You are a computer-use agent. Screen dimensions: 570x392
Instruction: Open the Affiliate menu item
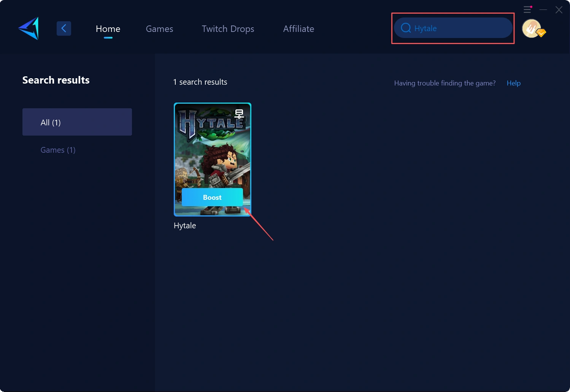tap(298, 28)
